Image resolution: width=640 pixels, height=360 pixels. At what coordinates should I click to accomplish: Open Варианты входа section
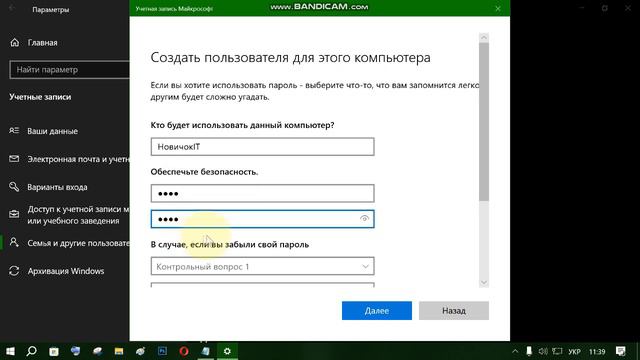point(57,187)
